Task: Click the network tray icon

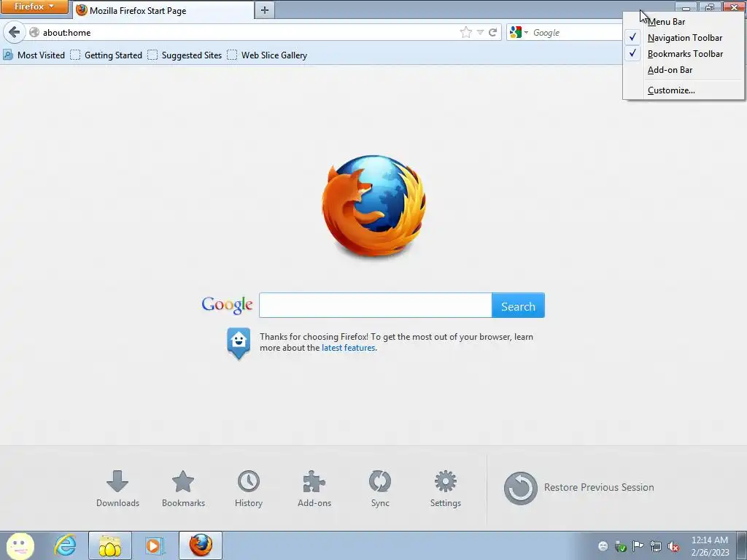Action: tap(656, 546)
